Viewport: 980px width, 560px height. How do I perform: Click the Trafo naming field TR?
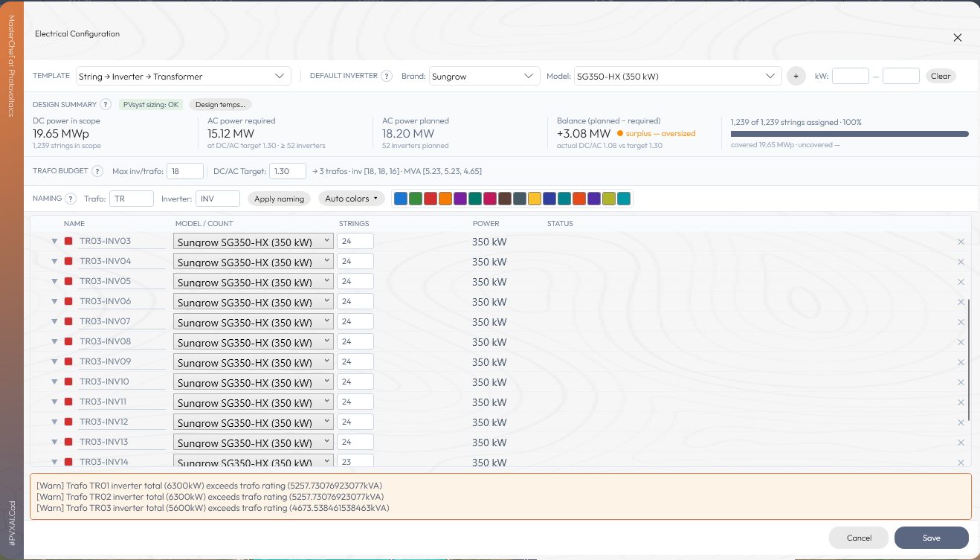132,199
